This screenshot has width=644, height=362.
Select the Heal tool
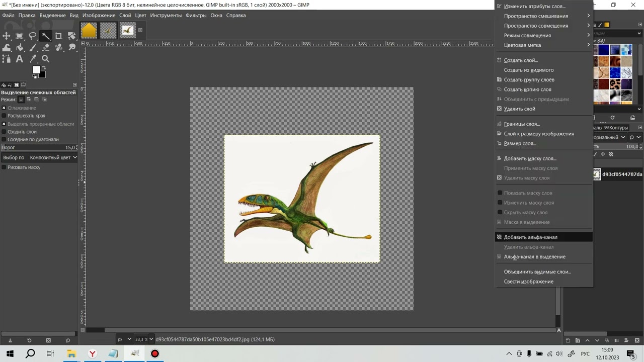tap(59, 48)
